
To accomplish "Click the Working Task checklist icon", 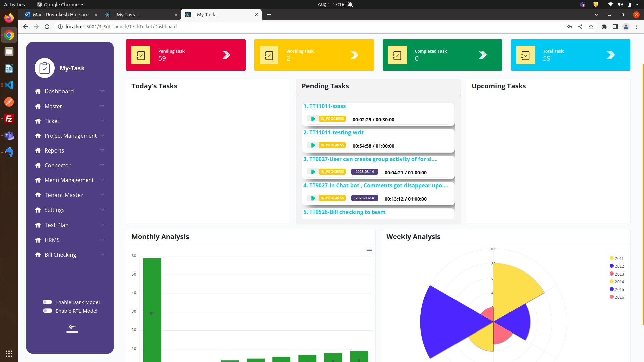I will tap(269, 55).
